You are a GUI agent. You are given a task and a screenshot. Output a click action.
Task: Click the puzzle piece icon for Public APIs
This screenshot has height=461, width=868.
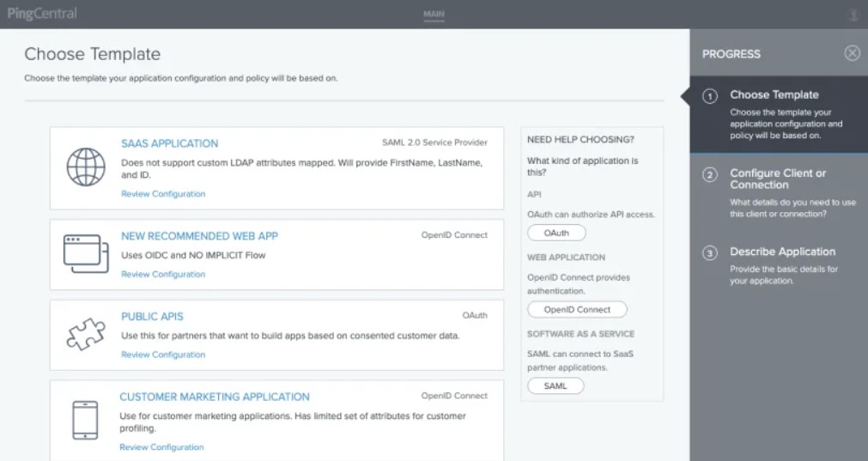pos(85,334)
